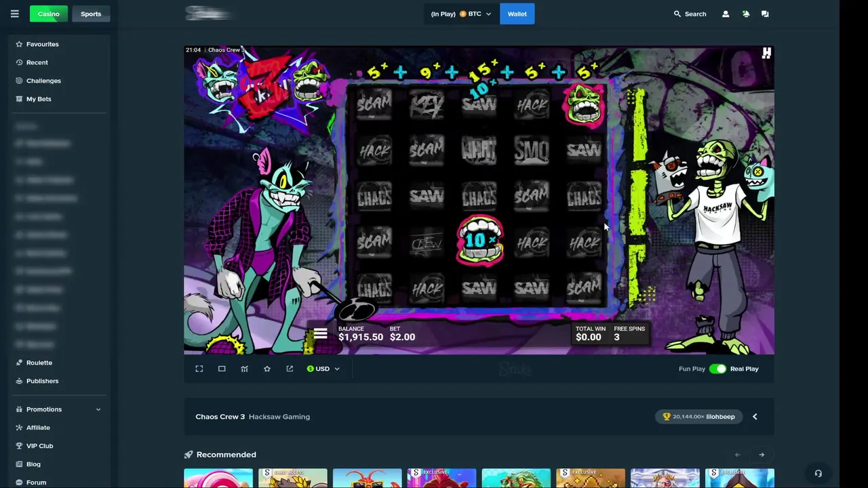Click the Promotions gift icon

(19, 409)
